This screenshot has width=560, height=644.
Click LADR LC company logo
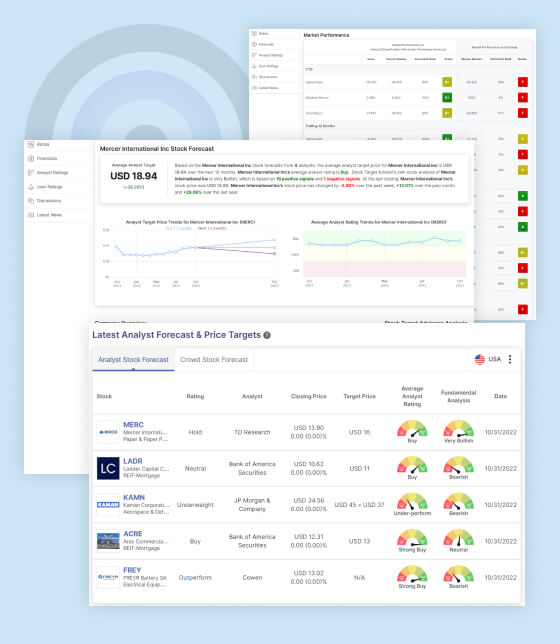click(108, 468)
